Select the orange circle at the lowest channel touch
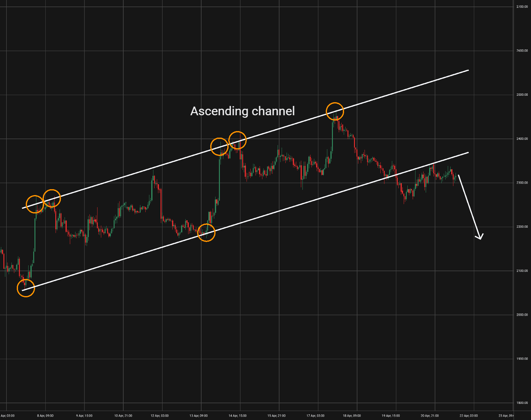The width and height of the screenshot is (531, 420). (26, 288)
